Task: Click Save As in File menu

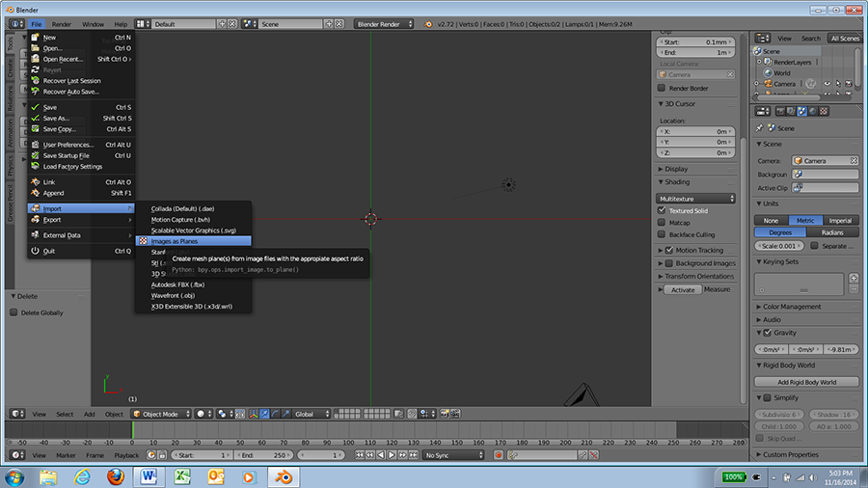Action: tap(81, 118)
